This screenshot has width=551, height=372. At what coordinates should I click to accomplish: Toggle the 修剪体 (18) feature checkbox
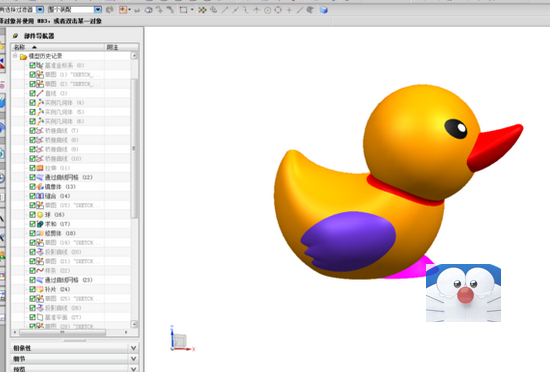(32, 233)
